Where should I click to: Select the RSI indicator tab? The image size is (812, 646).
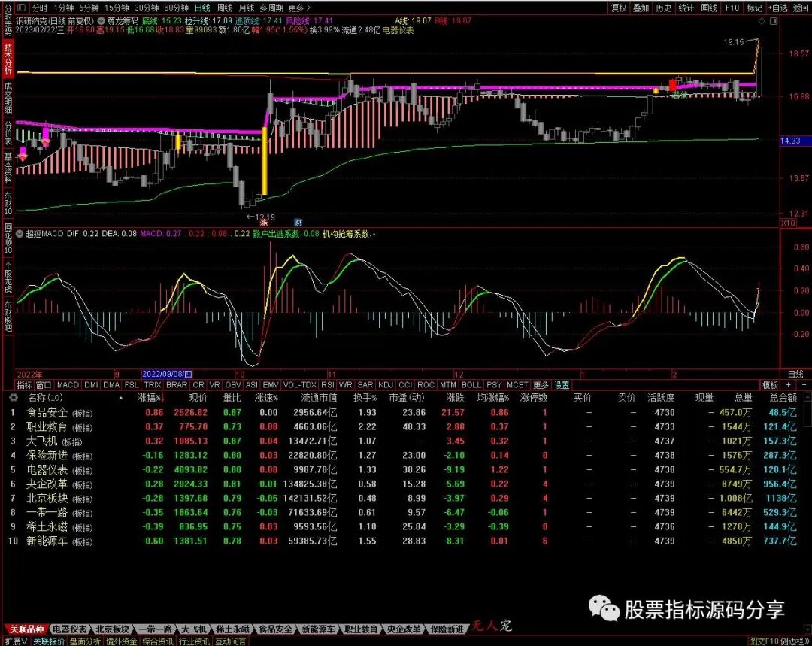pos(328,385)
